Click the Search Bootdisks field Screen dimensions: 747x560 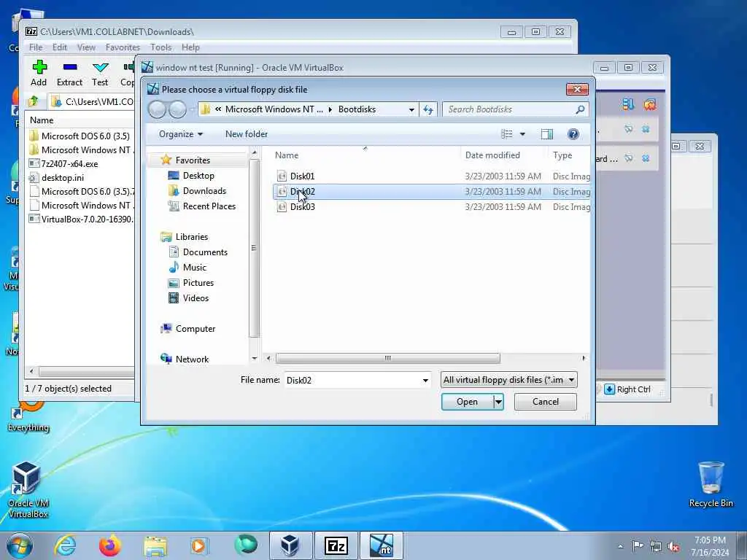pos(508,109)
